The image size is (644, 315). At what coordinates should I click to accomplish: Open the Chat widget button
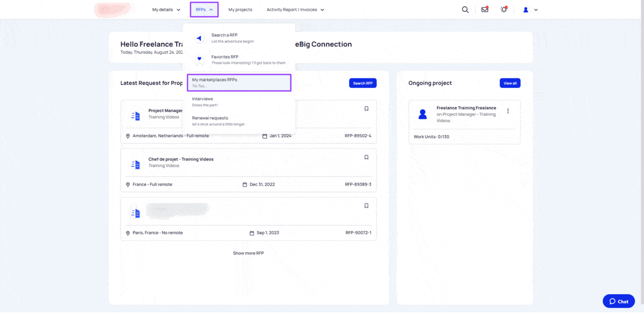click(619, 301)
